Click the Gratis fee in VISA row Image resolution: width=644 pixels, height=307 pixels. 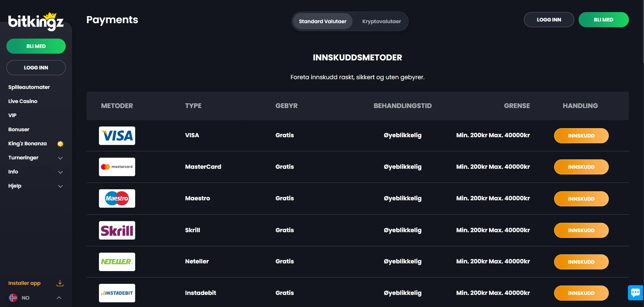coord(284,135)
